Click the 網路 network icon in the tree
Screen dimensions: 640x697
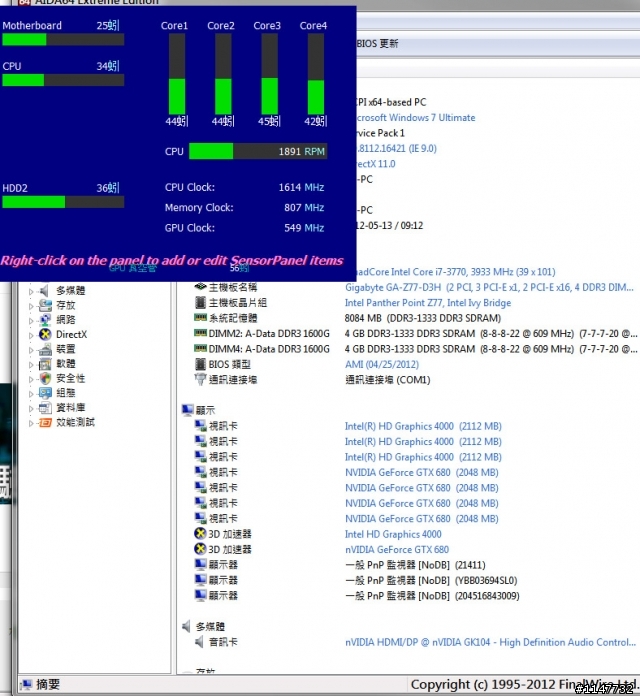point(45,320)
